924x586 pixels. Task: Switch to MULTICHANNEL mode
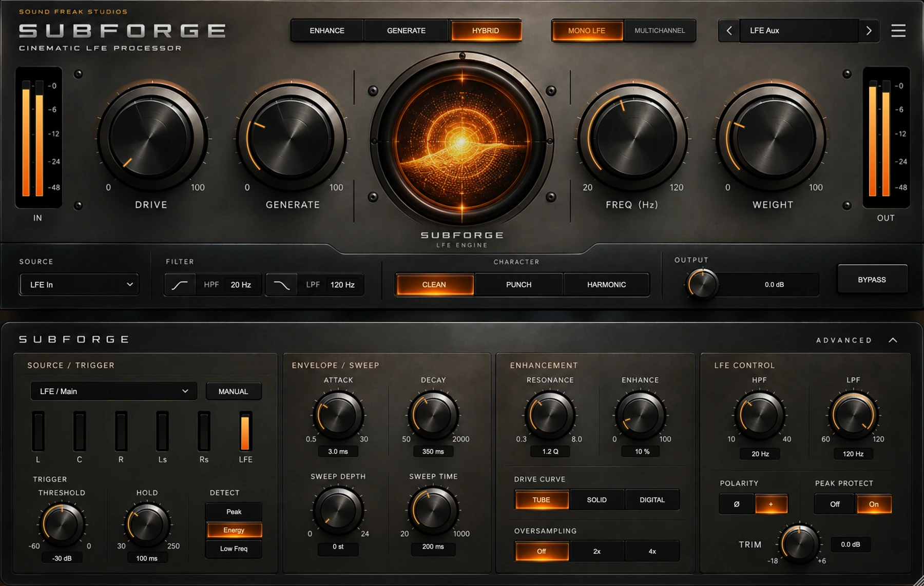660,31
